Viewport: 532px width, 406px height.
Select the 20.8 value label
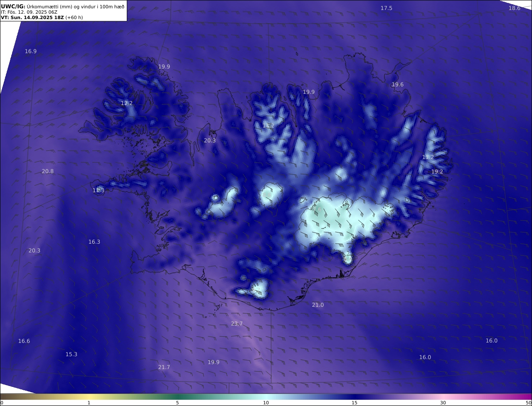48,171
